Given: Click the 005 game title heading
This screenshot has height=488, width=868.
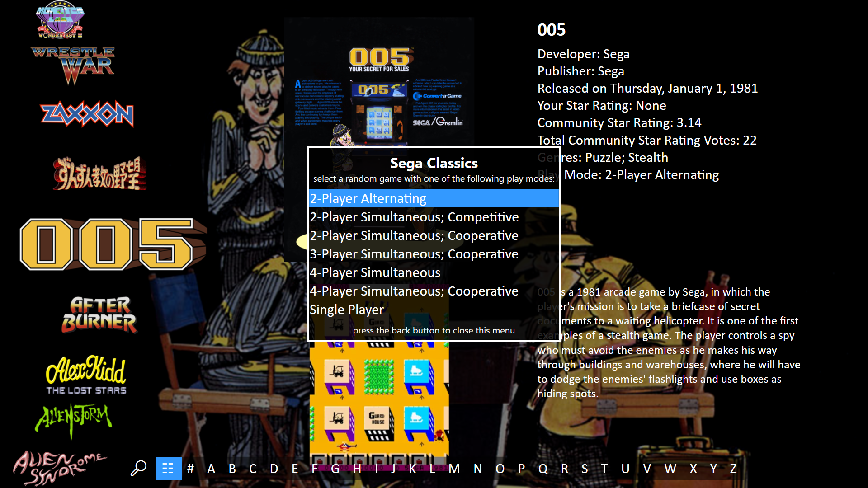Looking at the screenshot, I should pos(551,30).
